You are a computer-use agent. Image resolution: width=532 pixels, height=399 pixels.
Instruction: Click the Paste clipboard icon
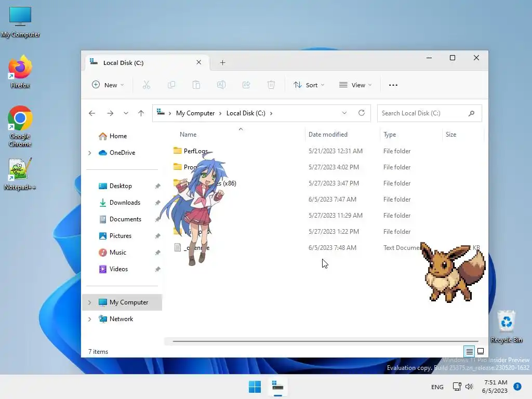[x=196, y=85]
